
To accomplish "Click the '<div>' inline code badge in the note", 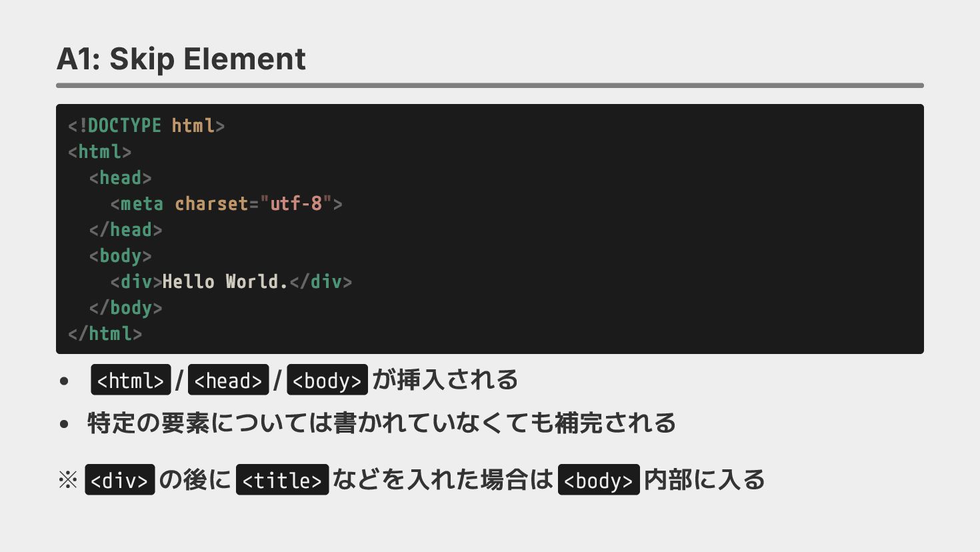I will pos(119,479).
